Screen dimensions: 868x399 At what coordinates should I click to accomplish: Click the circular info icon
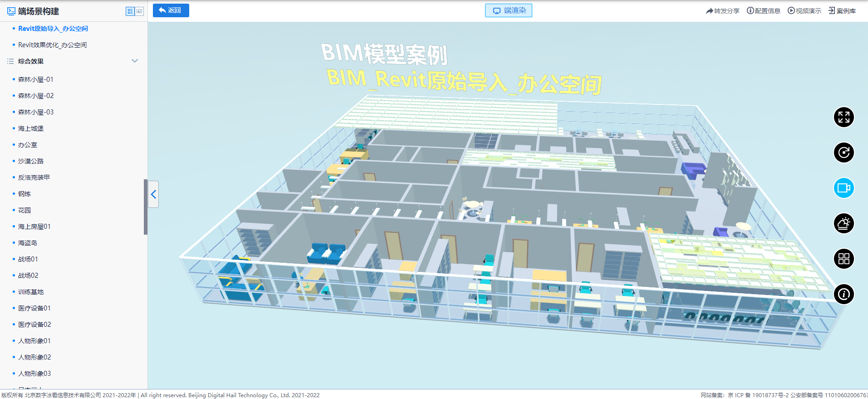(x=843, y=294)
